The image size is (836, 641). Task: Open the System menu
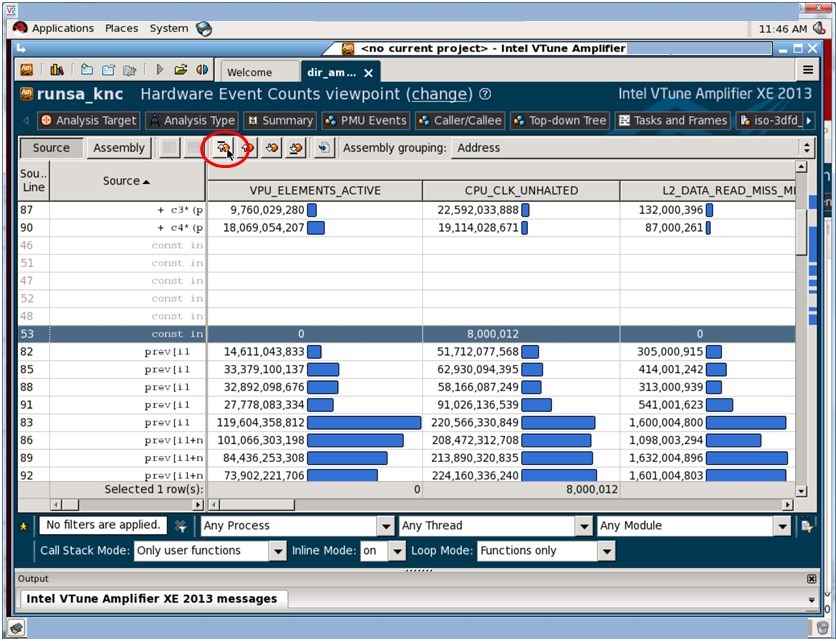click(168, 28)
